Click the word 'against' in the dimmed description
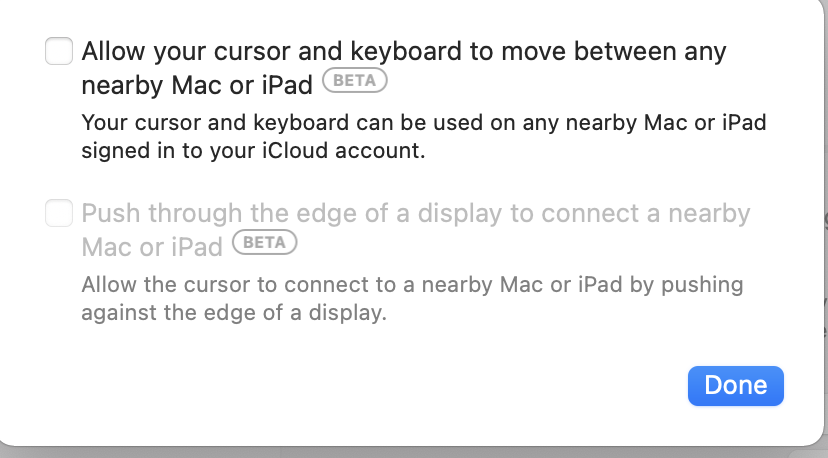 [x=115, y=313]
